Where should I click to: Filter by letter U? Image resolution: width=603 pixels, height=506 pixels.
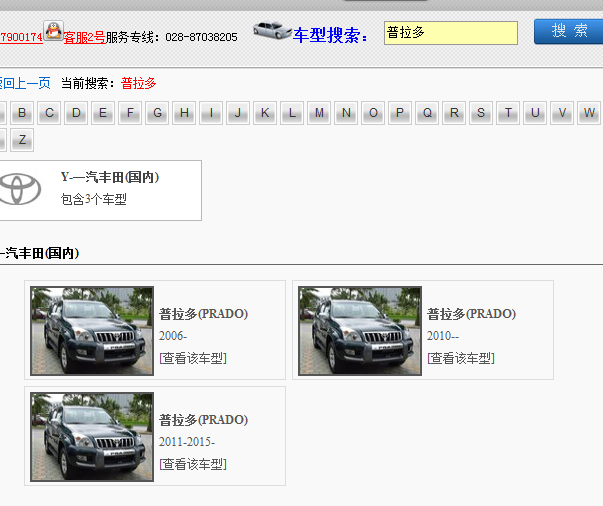pos(535,113)
